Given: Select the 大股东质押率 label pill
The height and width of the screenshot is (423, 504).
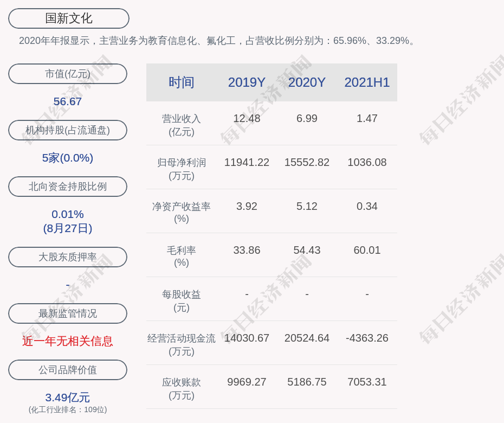Looking at the screenshot, I should [68, 257].
